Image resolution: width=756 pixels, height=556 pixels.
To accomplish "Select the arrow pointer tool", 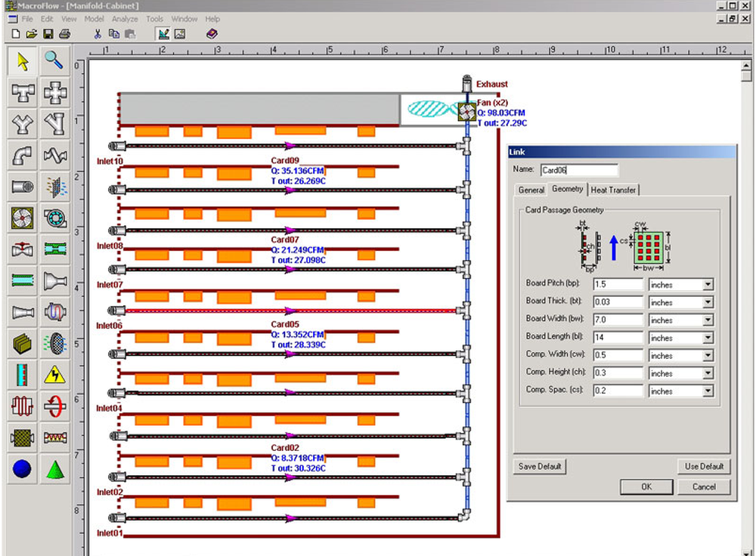I will [22, 61].
